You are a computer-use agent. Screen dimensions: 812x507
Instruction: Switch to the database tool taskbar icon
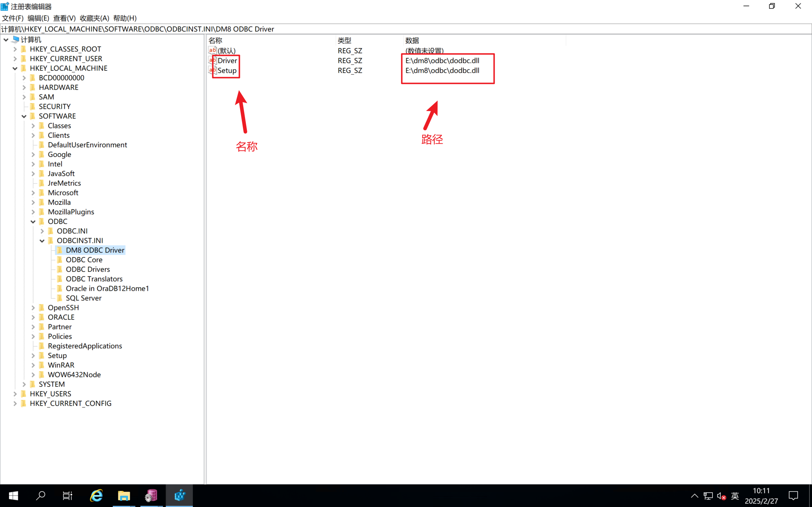[151, 496]
